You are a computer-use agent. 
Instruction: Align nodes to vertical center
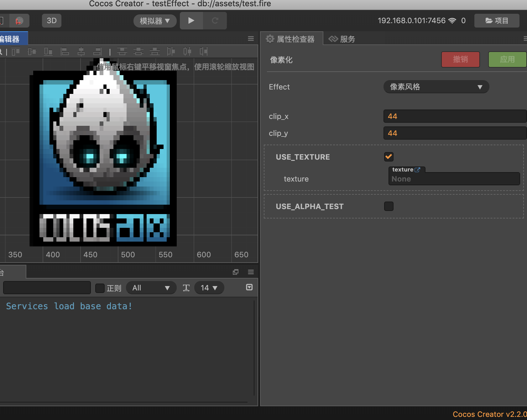(32, 51)
